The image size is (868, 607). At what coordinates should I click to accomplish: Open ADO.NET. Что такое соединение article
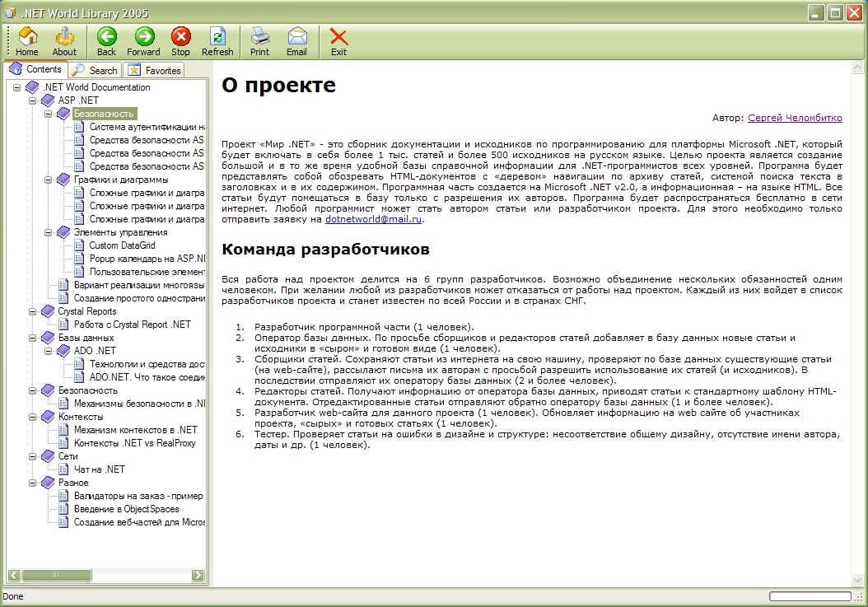[147, 377]
